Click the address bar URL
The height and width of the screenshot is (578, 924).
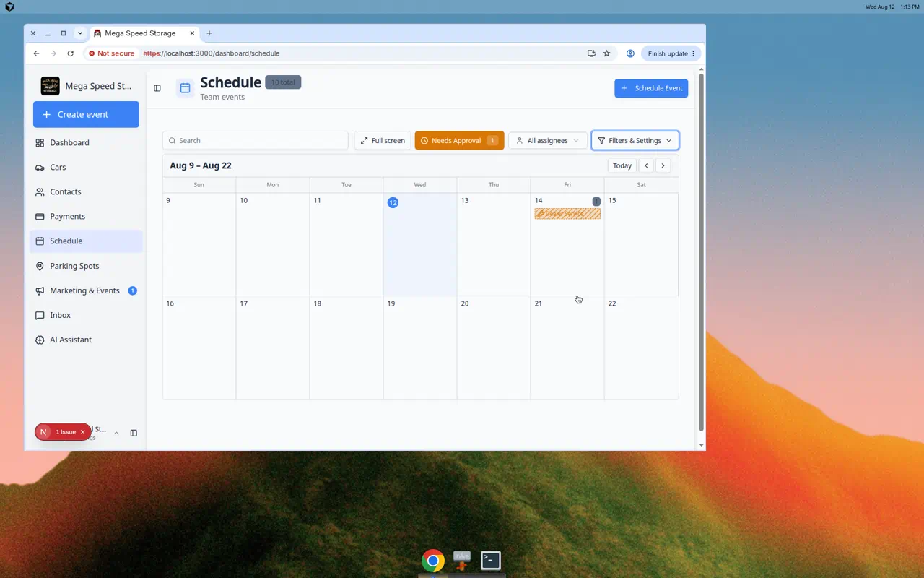click(212, 53)
